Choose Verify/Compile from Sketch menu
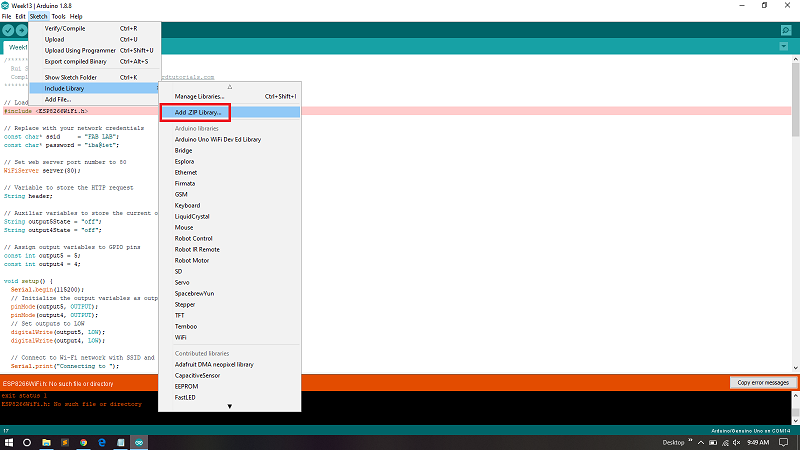Screen dimensions: 800x450 95,29
